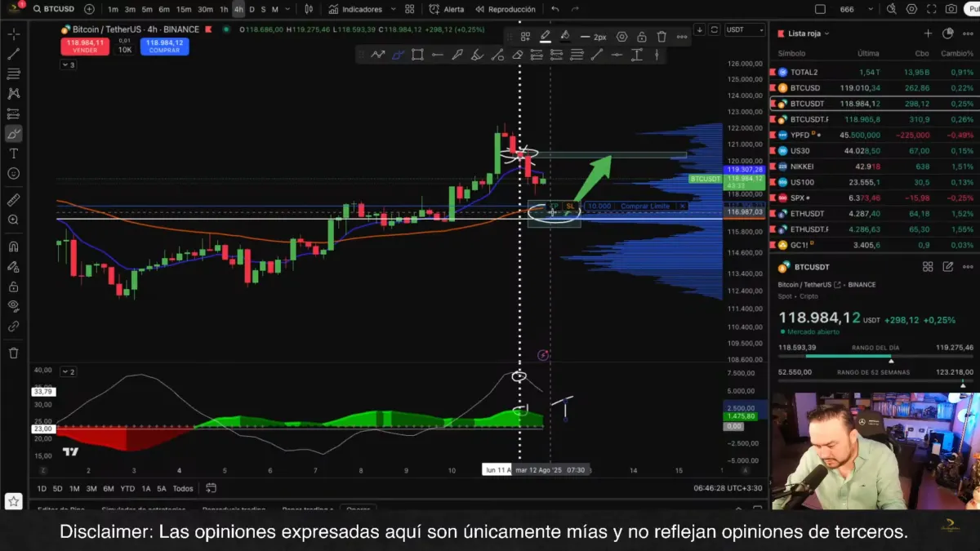Open chart settings gear in top bar
This screenshot has width=980, height=551.
pos(911,9)
